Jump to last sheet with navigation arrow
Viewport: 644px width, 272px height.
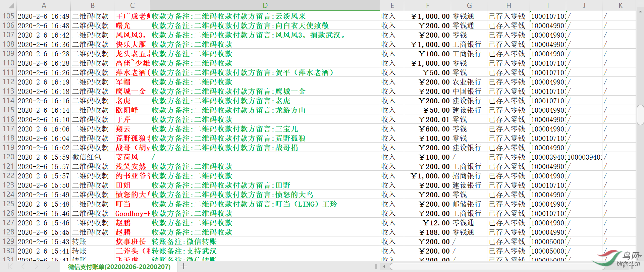[x=49, y=266]
